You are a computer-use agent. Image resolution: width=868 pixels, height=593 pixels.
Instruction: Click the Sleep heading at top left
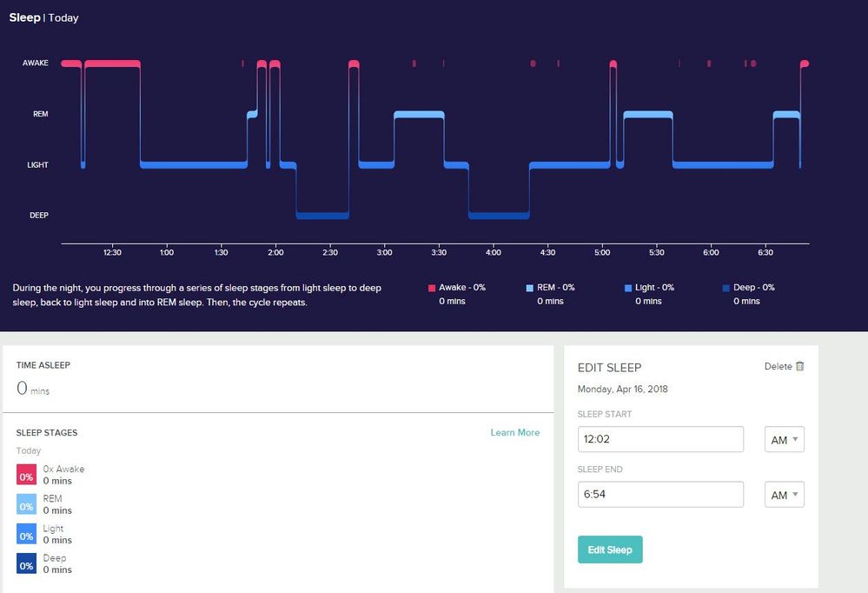tap(24, 17)
